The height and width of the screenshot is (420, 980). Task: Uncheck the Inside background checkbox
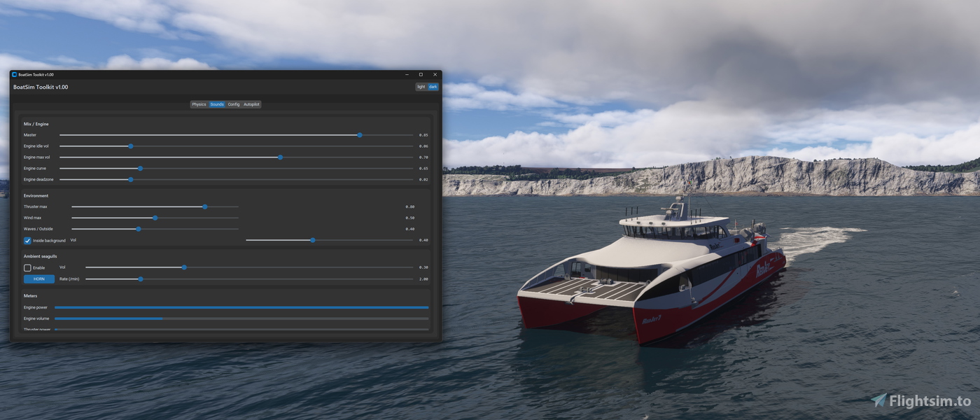coord(27,240)
